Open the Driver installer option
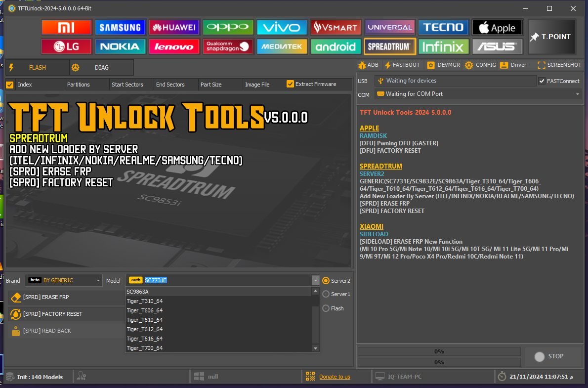The height and width of the screenshot is (388, 588). coord(513,65)
